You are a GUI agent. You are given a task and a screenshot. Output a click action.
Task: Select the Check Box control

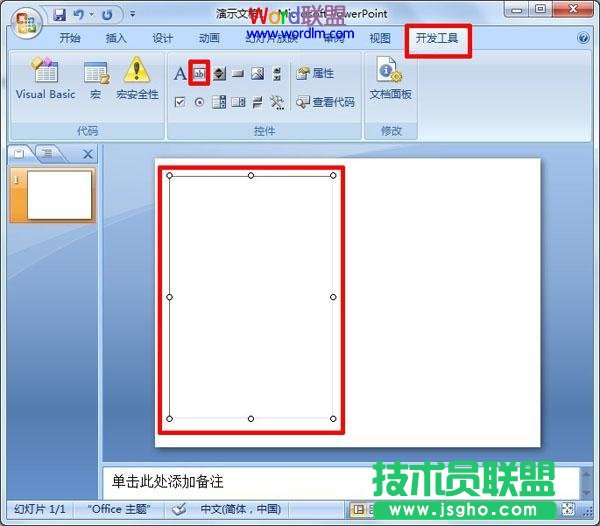(180, 102)
